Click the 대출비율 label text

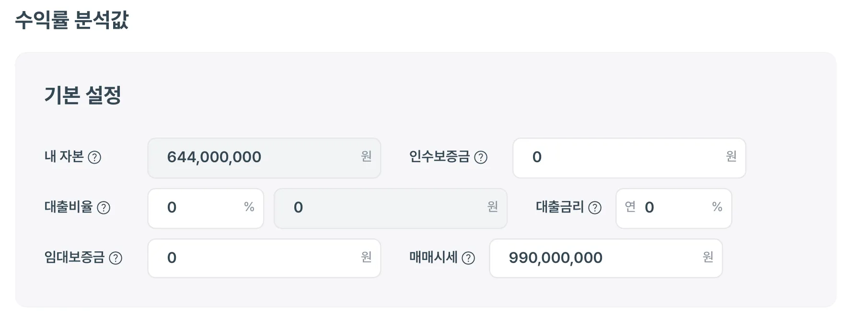[x=68, y=207]
